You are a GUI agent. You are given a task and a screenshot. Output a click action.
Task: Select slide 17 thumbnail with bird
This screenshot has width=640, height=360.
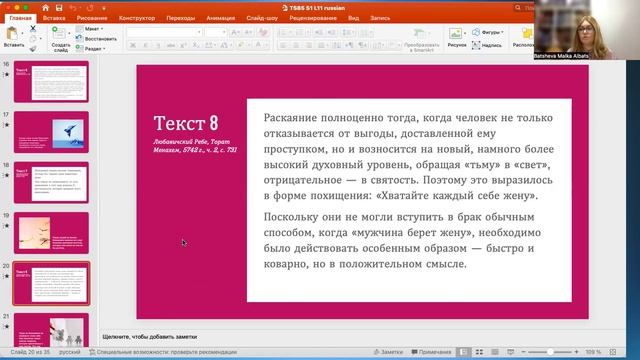point(51,132)
